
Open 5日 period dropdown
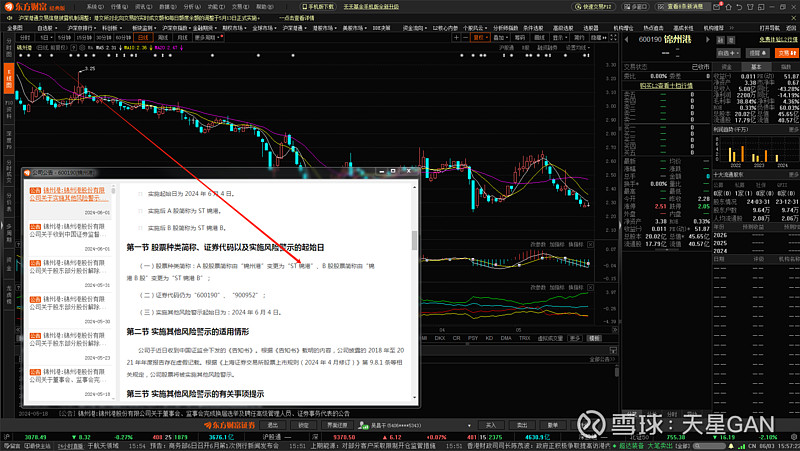[45, 38]
